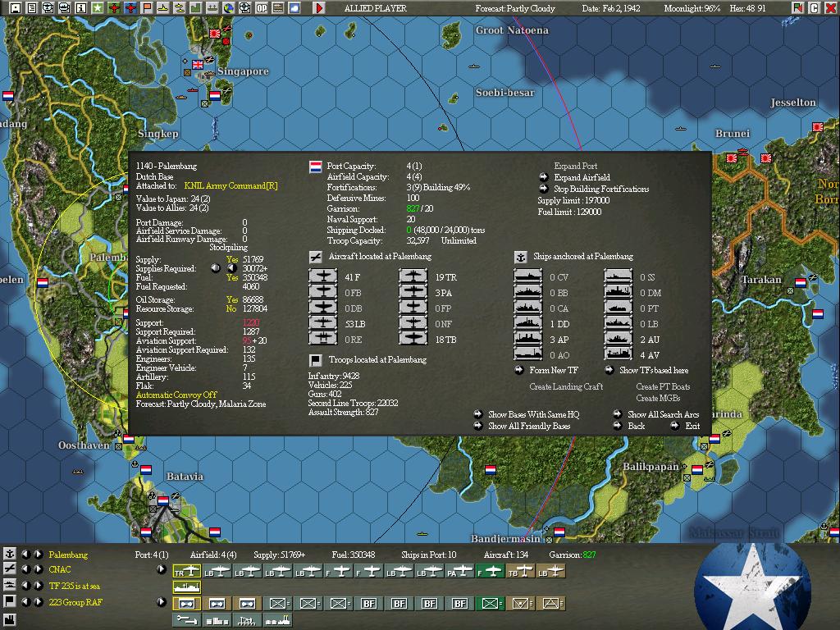
Task: Select the green F fighter unit icon
Action: coord(491,571)
